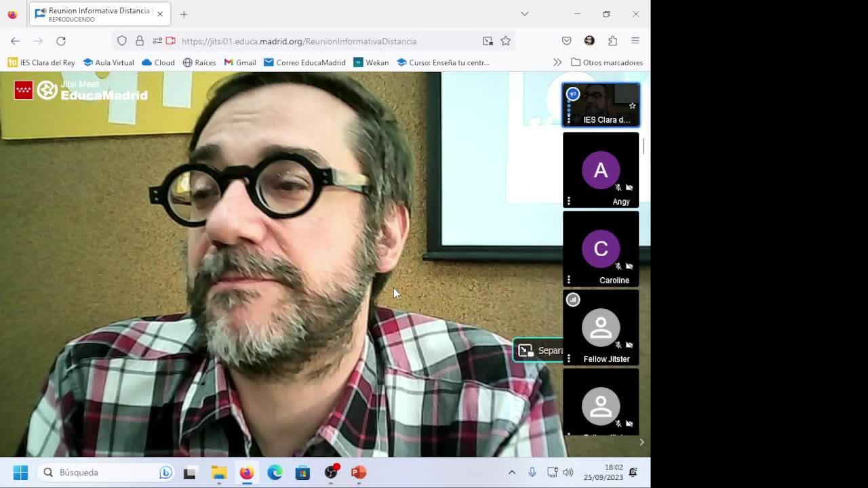Bookmark this page with the star
Image resolution: width=868 pixels, height=488 pixels.
506,41
